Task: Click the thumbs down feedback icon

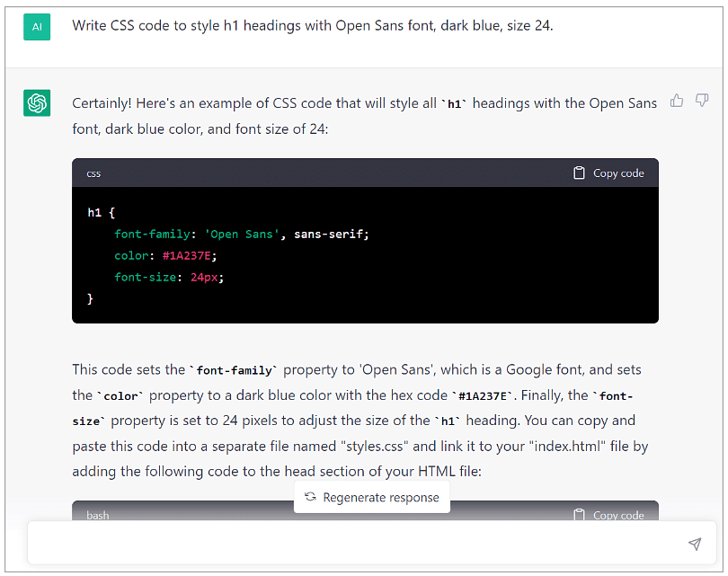Action: (702, 101)
